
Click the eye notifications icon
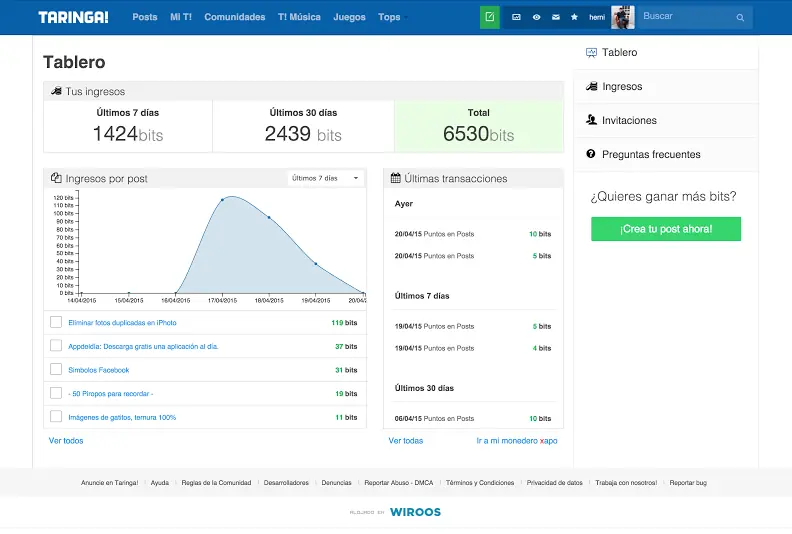536,17
